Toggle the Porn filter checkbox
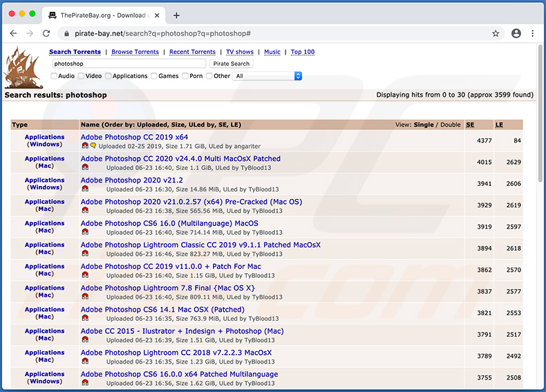Image resolution: width=546 pixels, height=392 pixels. [185, 76]
